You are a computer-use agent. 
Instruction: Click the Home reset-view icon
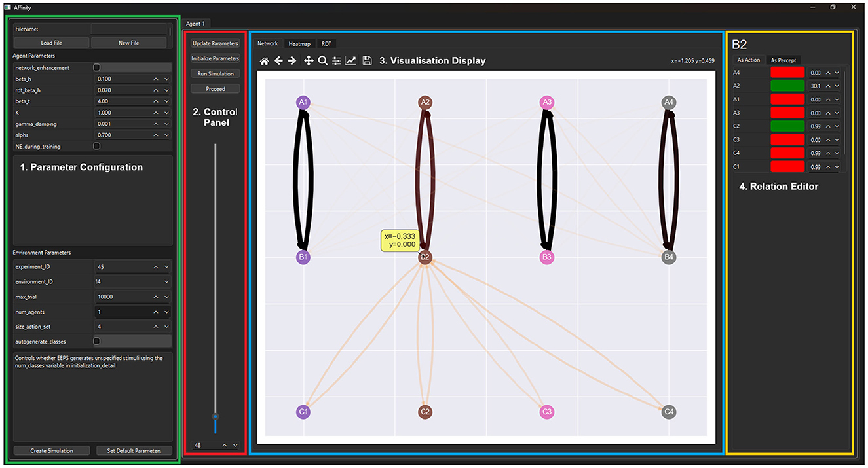point(264,61)
